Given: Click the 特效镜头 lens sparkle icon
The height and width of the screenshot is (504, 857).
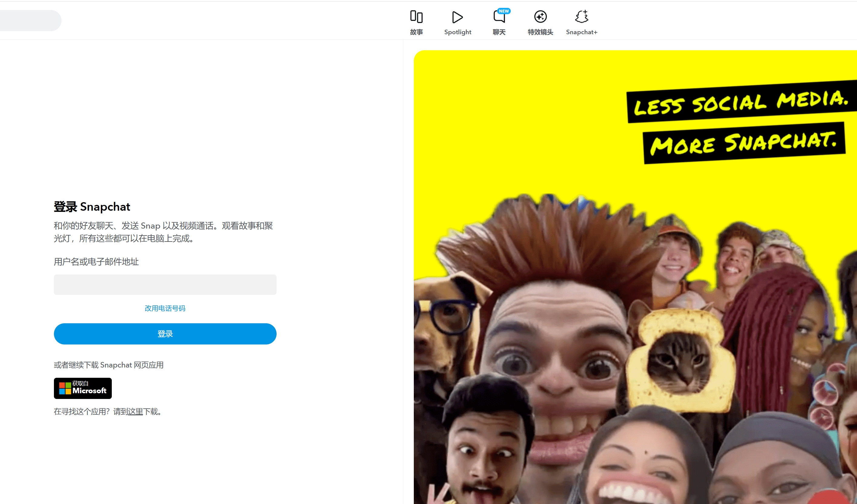Looking at the screenshot, I should 540,16.
